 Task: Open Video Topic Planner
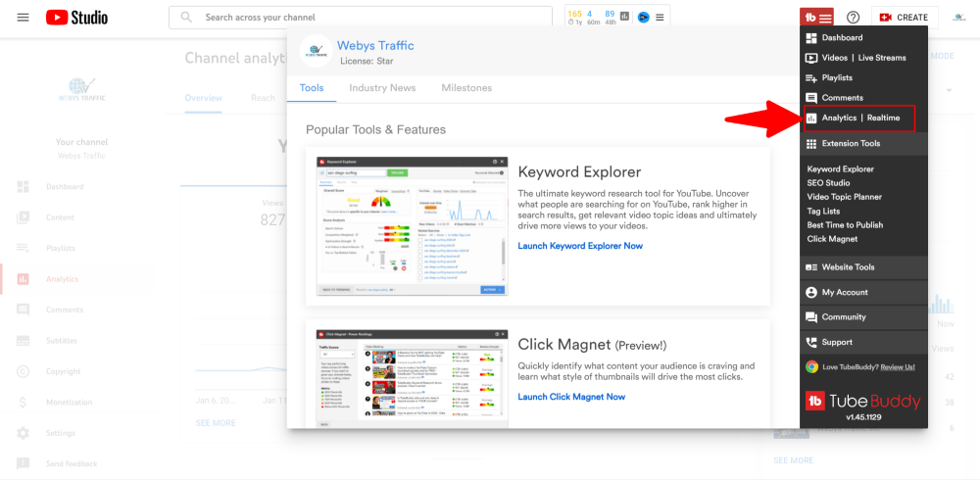pyautogui.click(x=845, y=197)
